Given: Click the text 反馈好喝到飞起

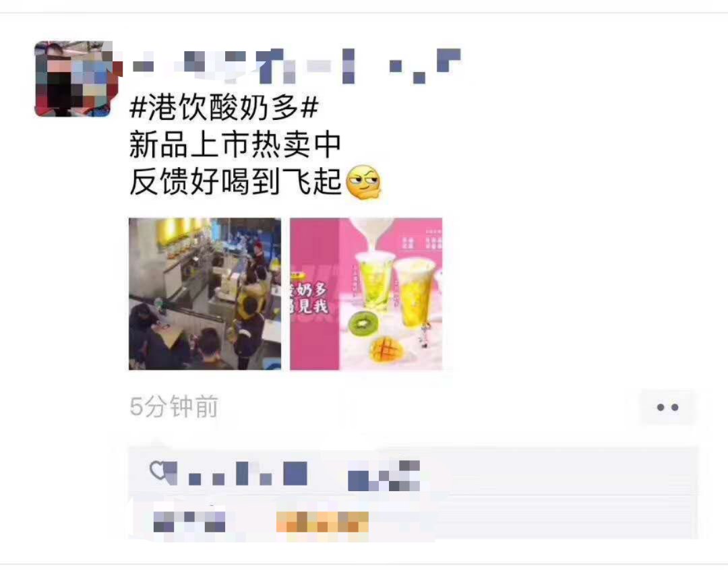Looking at the screenshot, I should tap(235, 181).
